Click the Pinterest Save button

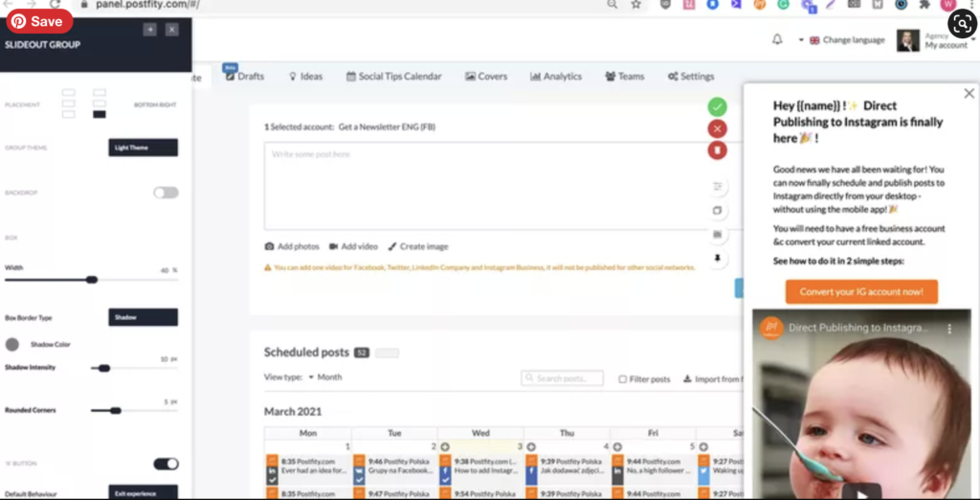pos(38,21)
